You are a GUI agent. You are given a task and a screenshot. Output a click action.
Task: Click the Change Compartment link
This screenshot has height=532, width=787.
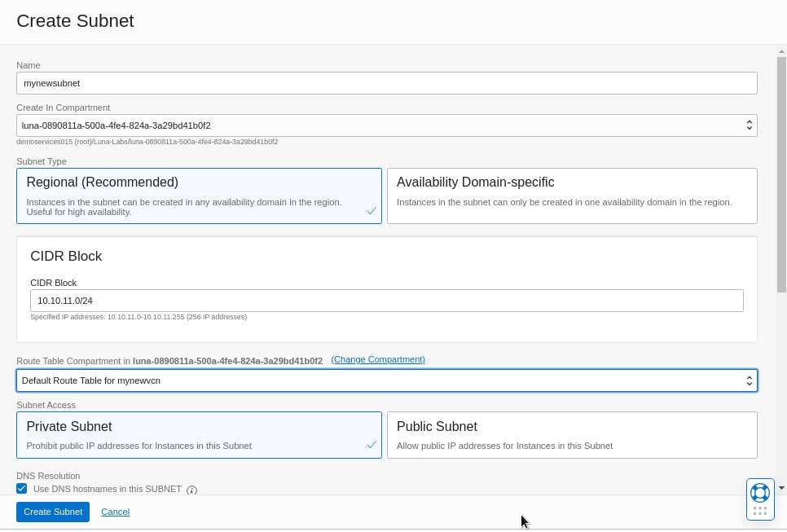(377, 361)
